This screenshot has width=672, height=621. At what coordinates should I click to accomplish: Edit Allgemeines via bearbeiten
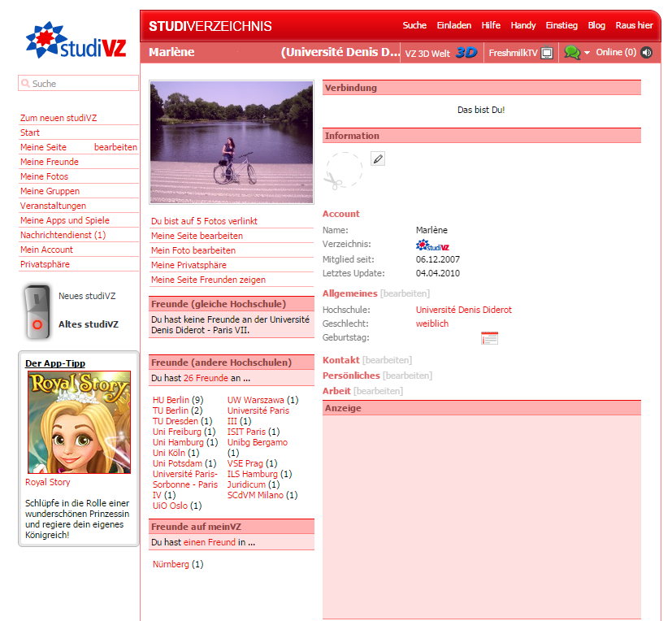click(405, 293)
